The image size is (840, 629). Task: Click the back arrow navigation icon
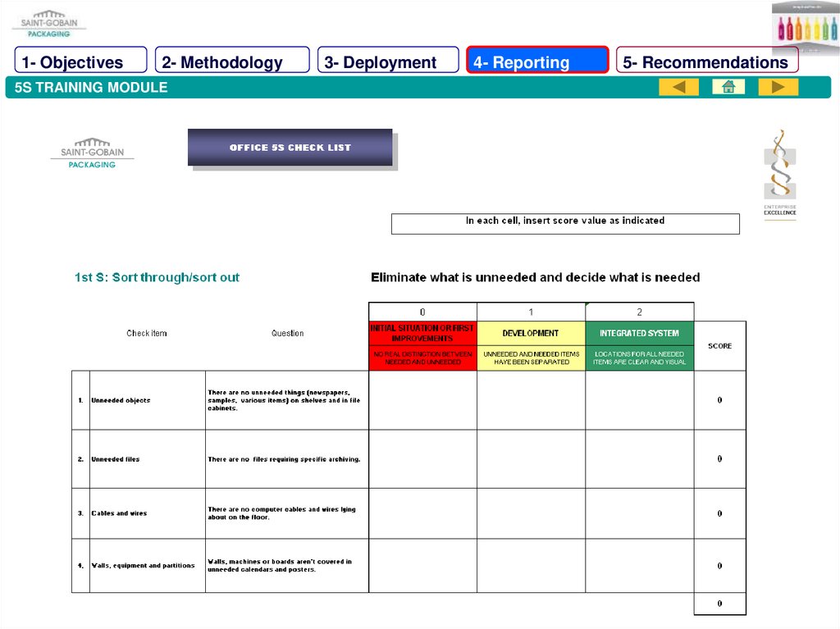click(678, 87)
